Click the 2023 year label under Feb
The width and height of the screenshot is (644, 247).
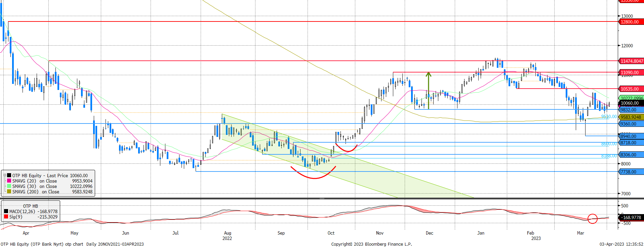[x=536, y=238]
